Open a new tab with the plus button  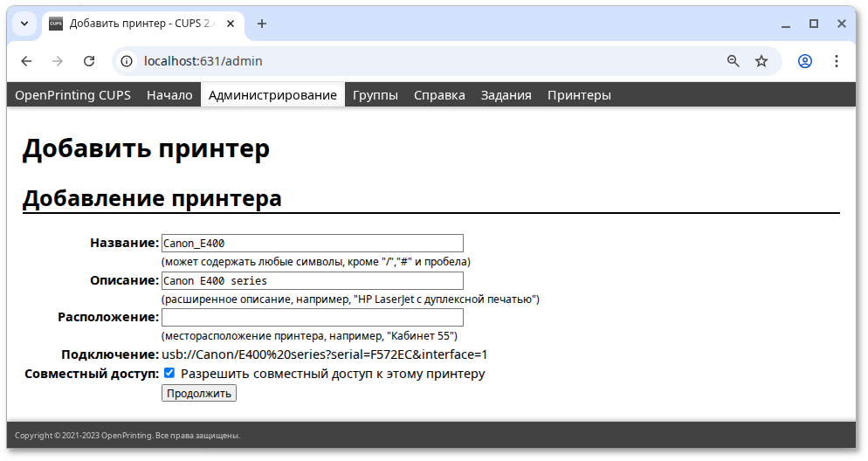[x=262, y=24]
